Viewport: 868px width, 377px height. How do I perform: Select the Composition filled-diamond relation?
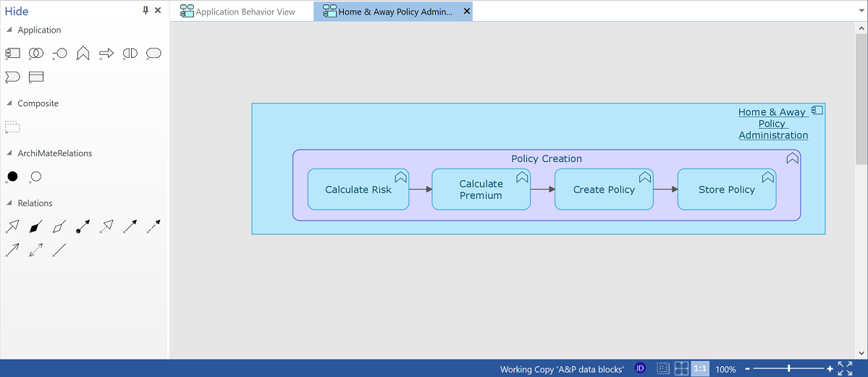click(x=35, y=226)
